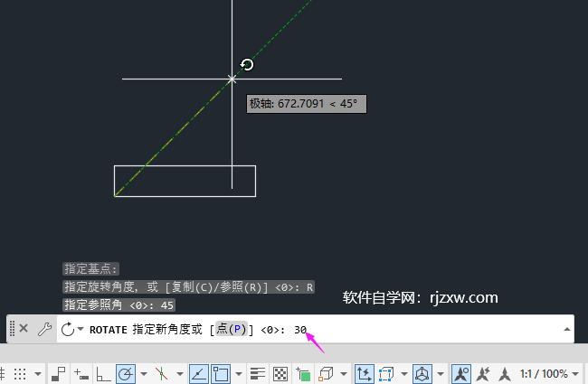
Task: Open command line customize wrench
Action: 44,329
